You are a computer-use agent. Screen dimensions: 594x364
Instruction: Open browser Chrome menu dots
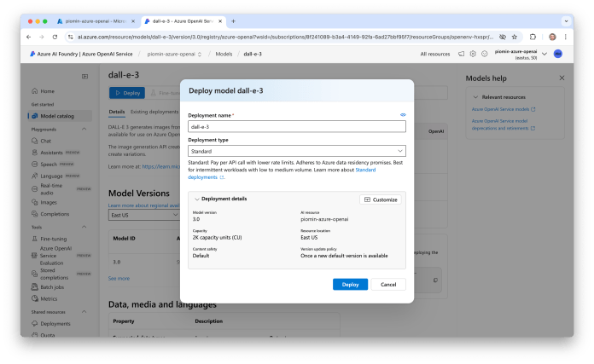coord(565,37)
